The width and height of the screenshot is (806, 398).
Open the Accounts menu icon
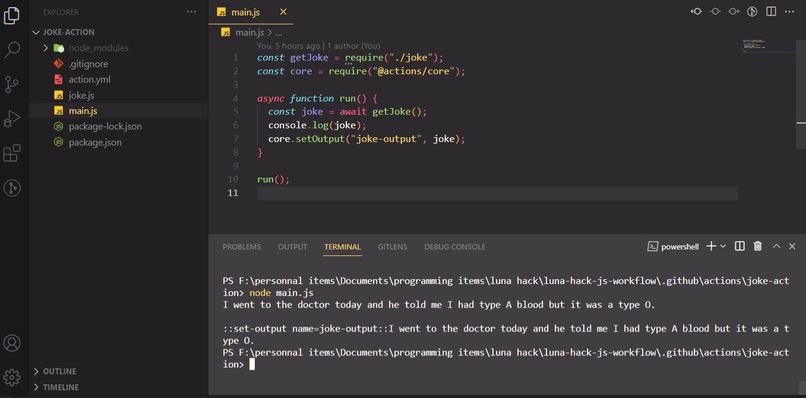coord(11,342)
